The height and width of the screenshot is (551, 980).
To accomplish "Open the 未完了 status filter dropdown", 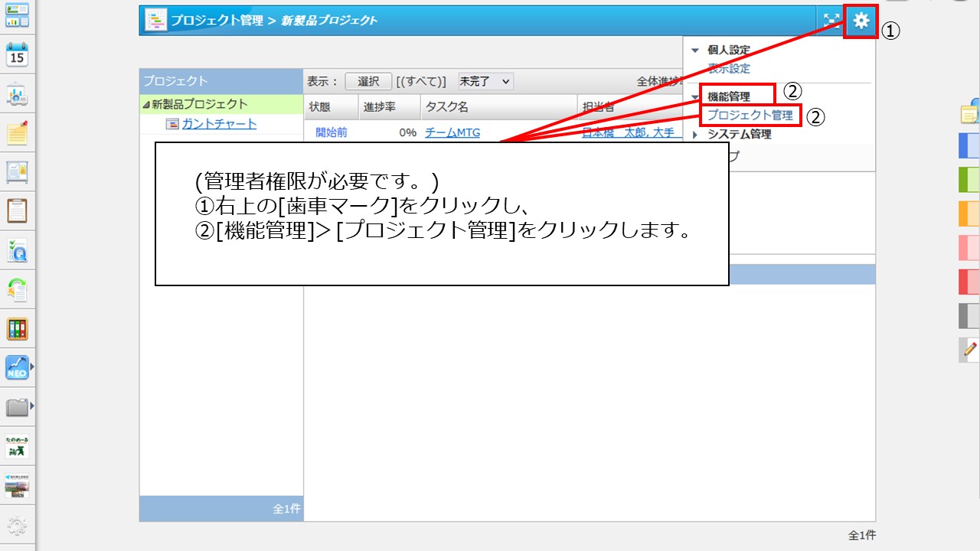I will pos(485,81).
